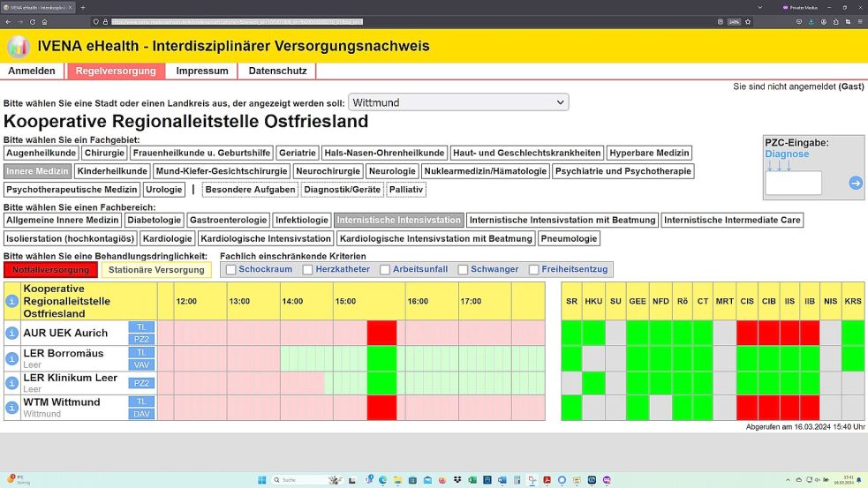Select the Urologie specialty
The width and height of the screenshot is (868, 488).
pyautogui.click(x=164, y=189)
